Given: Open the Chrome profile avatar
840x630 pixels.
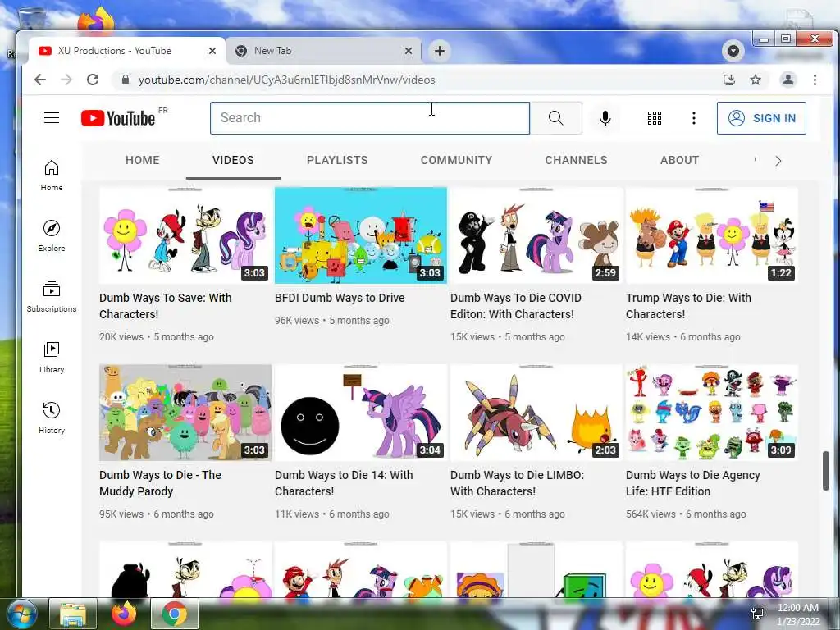Looking at the screenshot, I should 788,80.
